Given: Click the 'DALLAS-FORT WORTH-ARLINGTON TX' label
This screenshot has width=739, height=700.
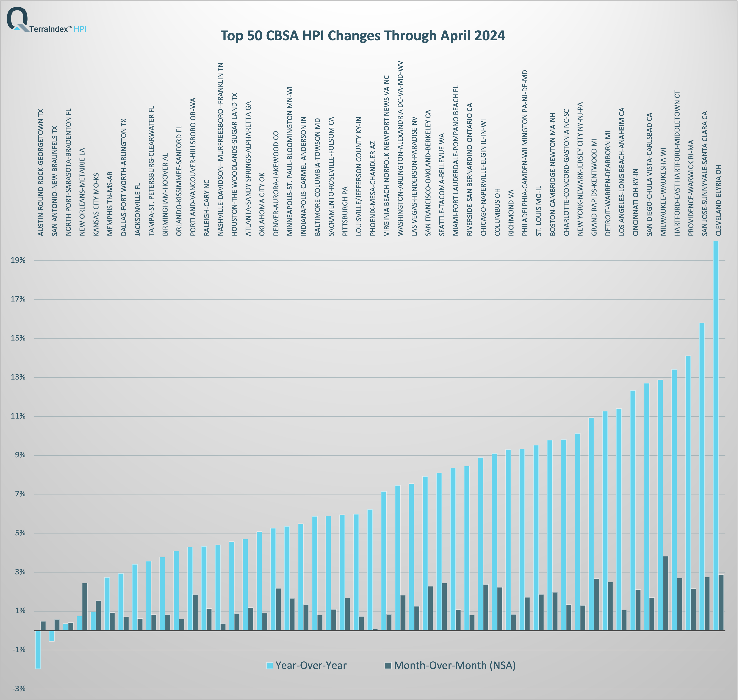Looking at the screenshot, I should coord(124,177).
